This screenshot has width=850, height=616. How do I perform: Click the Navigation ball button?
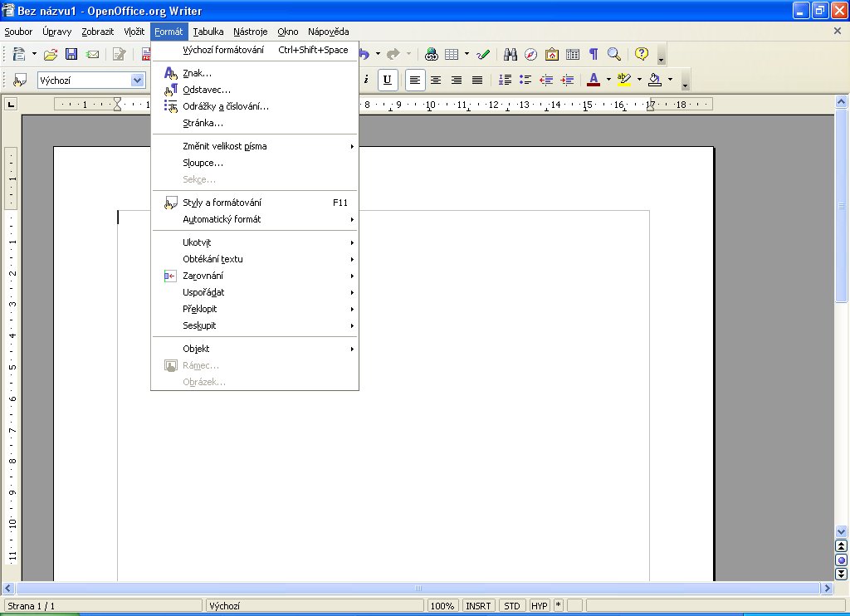point(842,560)
